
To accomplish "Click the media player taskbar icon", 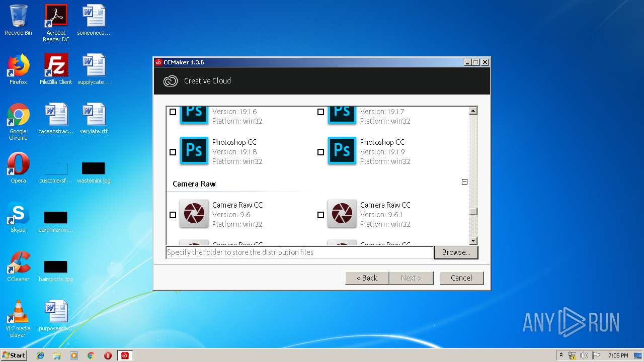I will 74,355.
